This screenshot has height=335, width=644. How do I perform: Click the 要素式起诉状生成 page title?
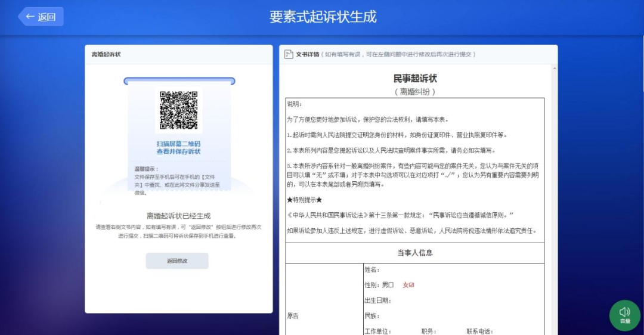pyautogui.click(x=323, y=17)
